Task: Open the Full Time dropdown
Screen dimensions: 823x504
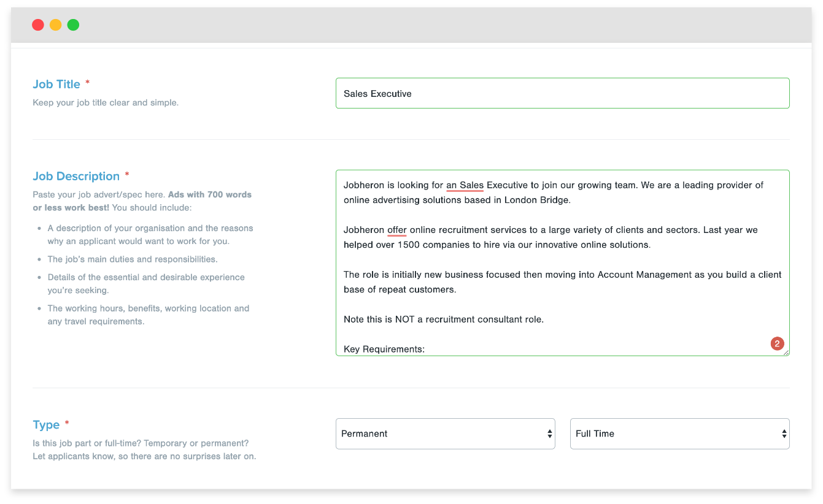Action: click(679, 433)
